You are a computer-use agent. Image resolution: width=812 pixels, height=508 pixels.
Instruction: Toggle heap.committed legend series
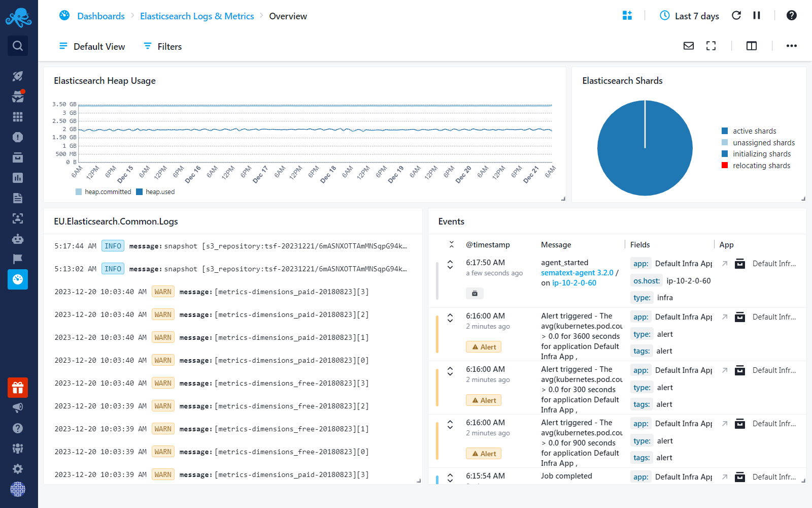pos(103,192)
